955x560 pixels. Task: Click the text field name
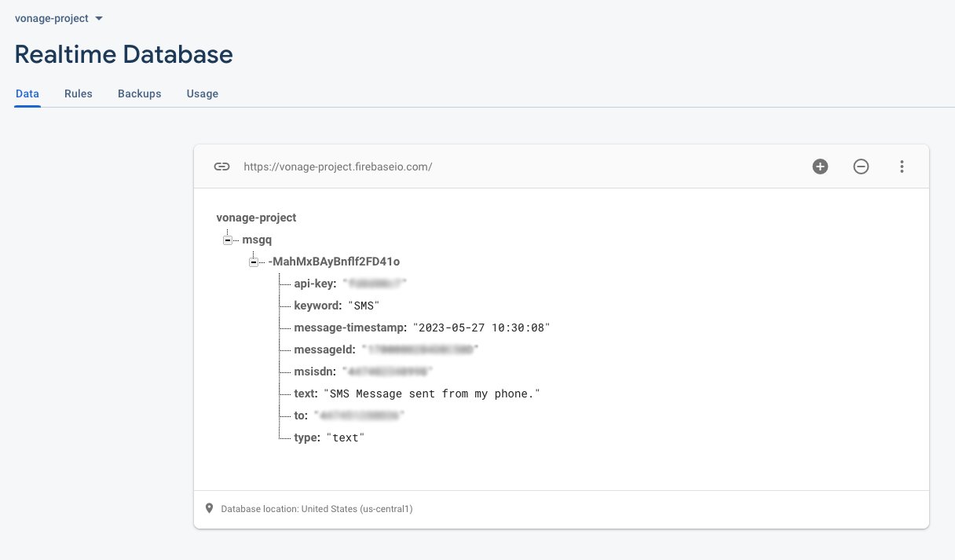(306, 393)
